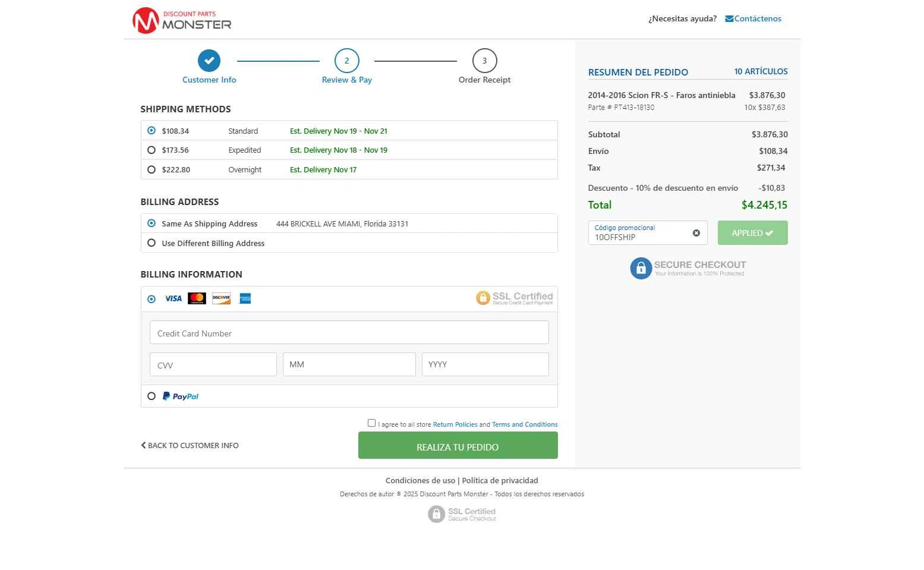This screenshot has width=924, height=570.
Task: Click the PayPal logo
Action: pyautogui.click(x=181, y=396)
